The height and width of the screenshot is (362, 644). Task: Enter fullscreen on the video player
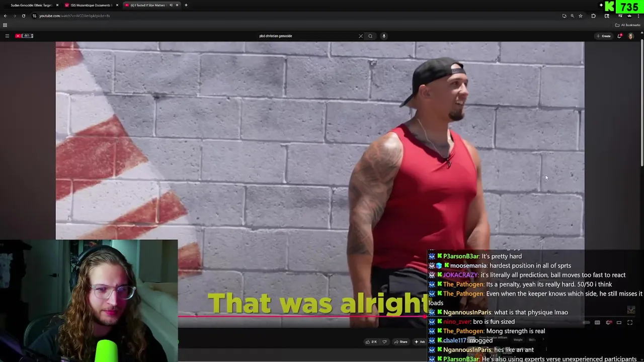pyautogui.click(x=630, y=323)
